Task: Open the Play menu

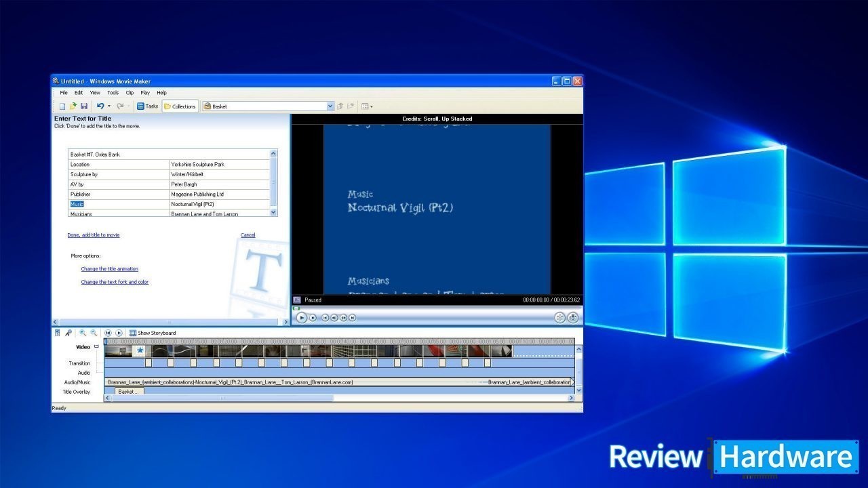Action: tap(145, 93)
